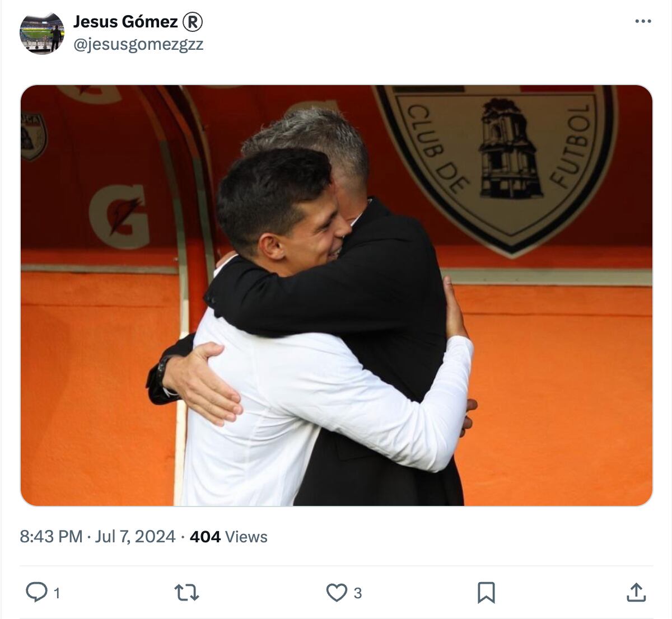Like the tweet with the heart icon
The width and height of the screenshot is (672, 619).
coord(337,592)
